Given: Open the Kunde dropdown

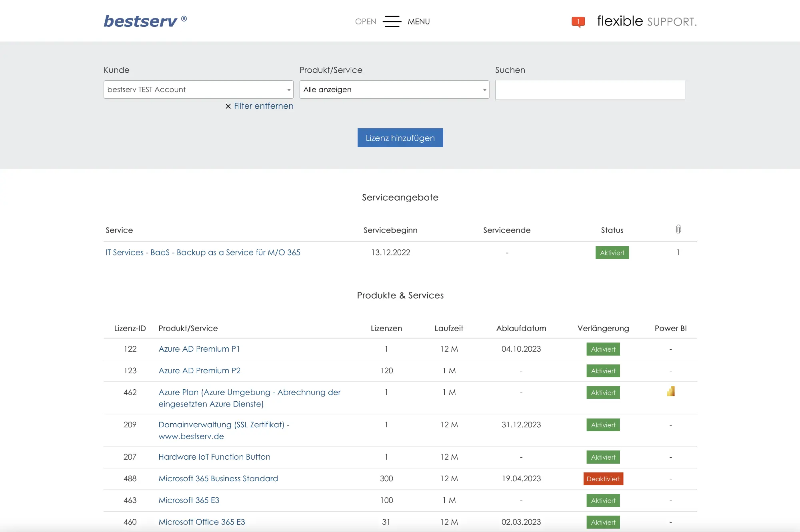Looking at the screenshot, I should pyautogui.click(x=198, y=90).
